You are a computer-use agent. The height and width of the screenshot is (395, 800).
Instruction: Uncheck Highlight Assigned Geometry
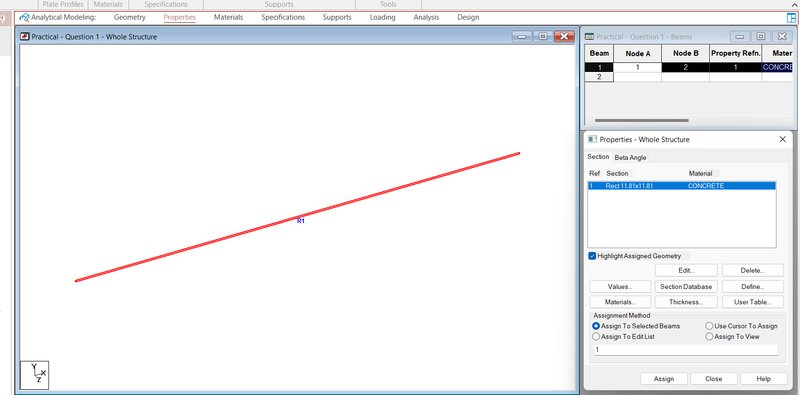click(x=592, y=256)
